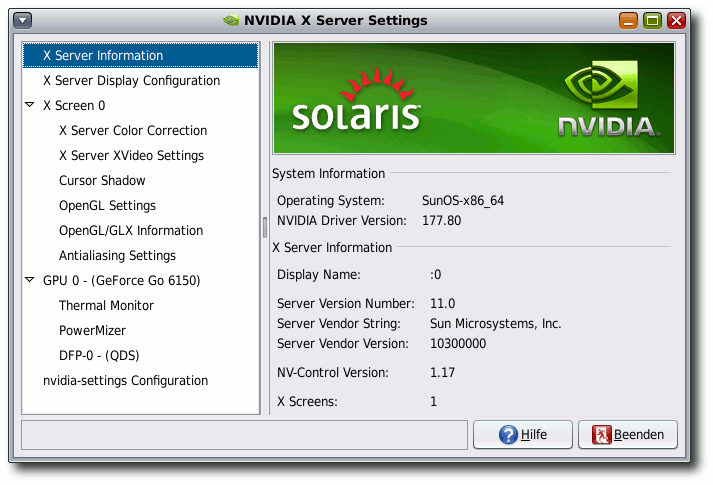Click Server Vendor Version value 10300000

pos(458,343)
